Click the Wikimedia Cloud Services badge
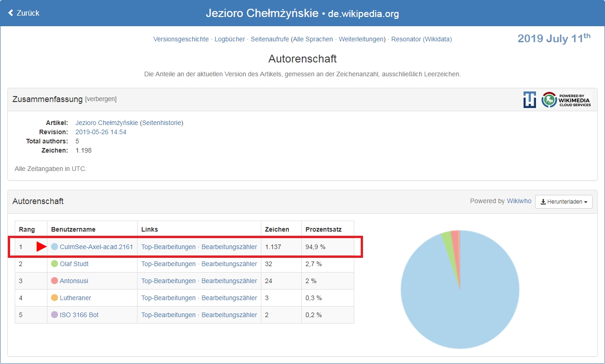The image size is (605, 364). (x=566, y=100)
